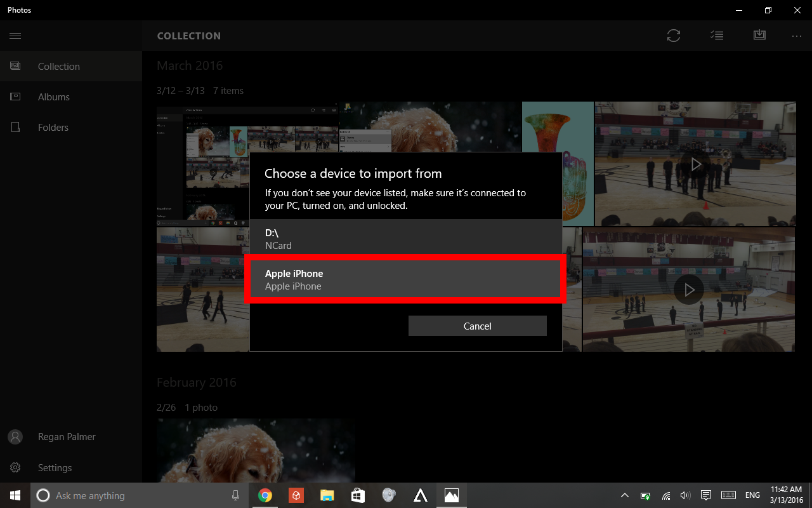Click the Settings gear icon

(15, 467)
